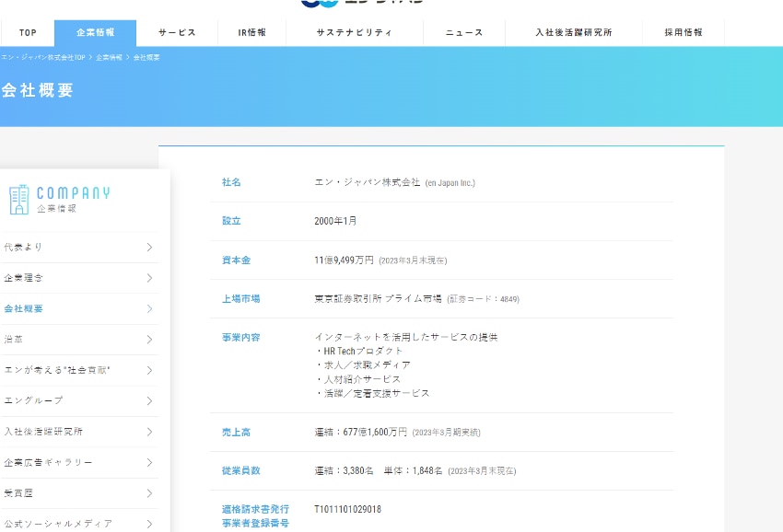Open the エングループ sidebar link
Image resolution: width=783 pixels, height=532 pixels.
[x=79, y=400]
